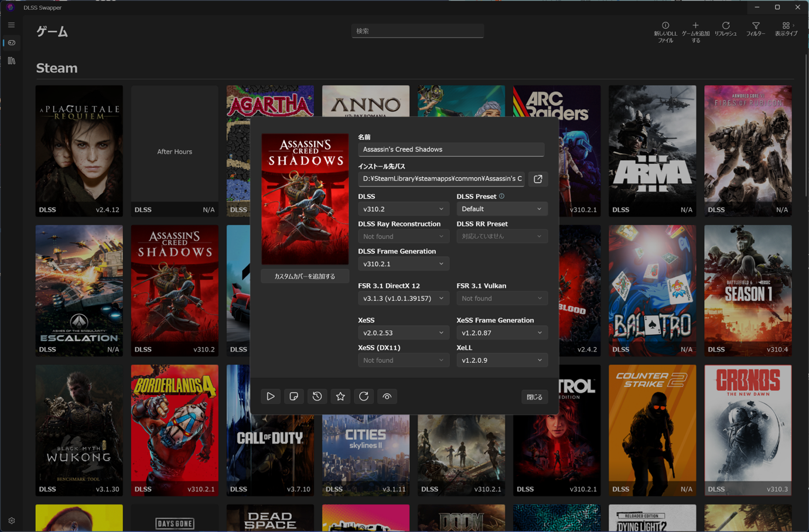Open the sticky note icon in dialog
This screenshot has width=809, height=532.
point(294,397)
